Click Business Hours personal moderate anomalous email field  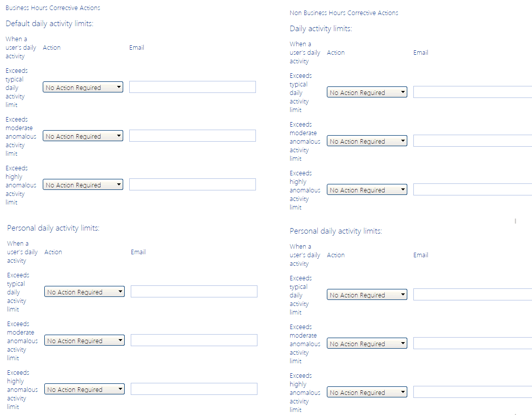[194, 340]
